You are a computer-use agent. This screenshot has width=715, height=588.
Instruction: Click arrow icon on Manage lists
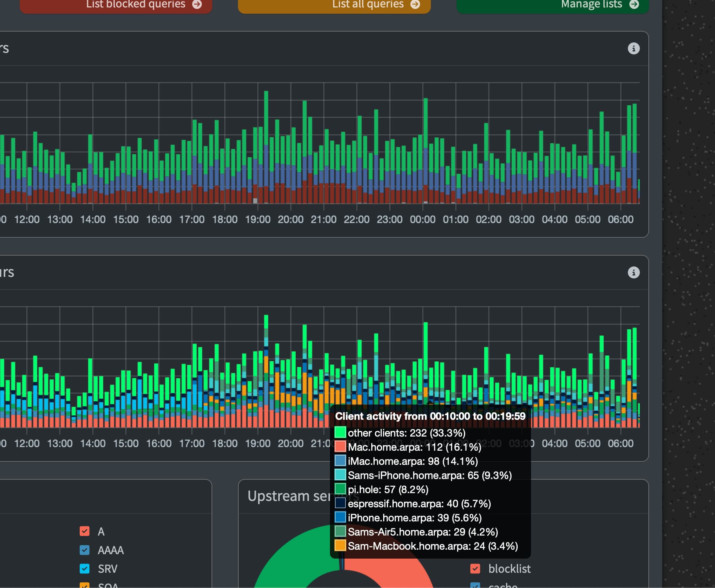pyautogui.click(x=634, y=4)
